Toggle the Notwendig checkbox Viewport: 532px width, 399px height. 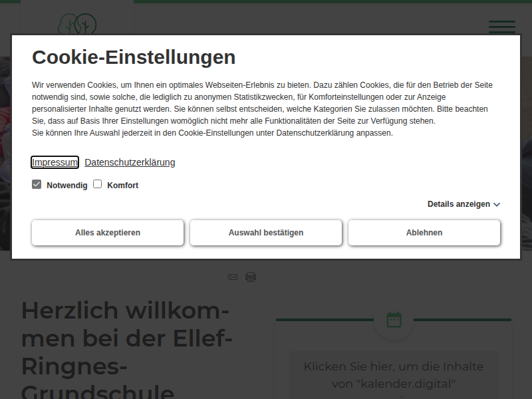[x=37, y=184]
